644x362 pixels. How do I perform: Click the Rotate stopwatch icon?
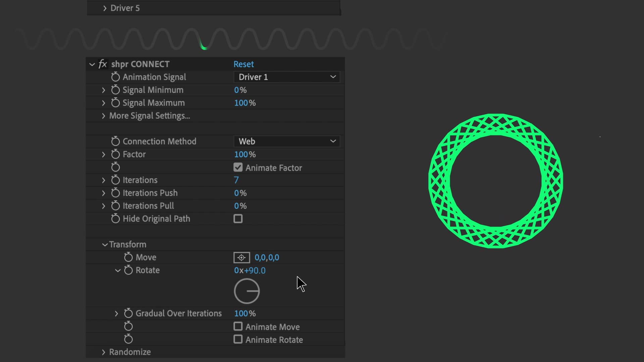click(128, 270)
